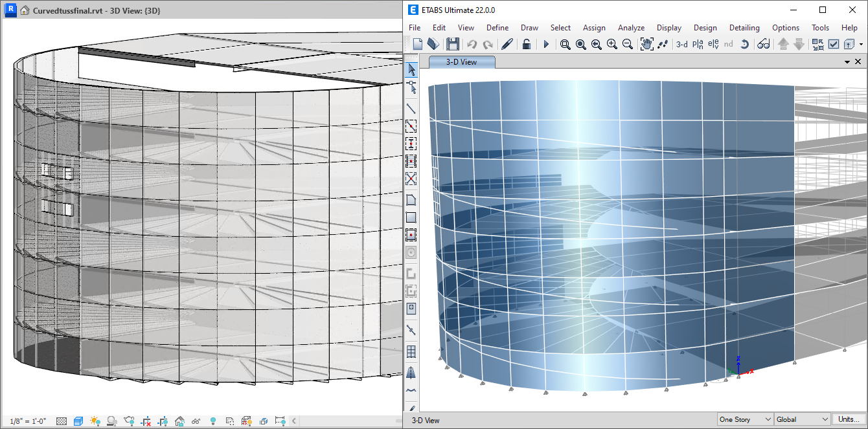Open the Analyze menu in ETABS
The height and width of the screenshot is (429, 868).
630,28
